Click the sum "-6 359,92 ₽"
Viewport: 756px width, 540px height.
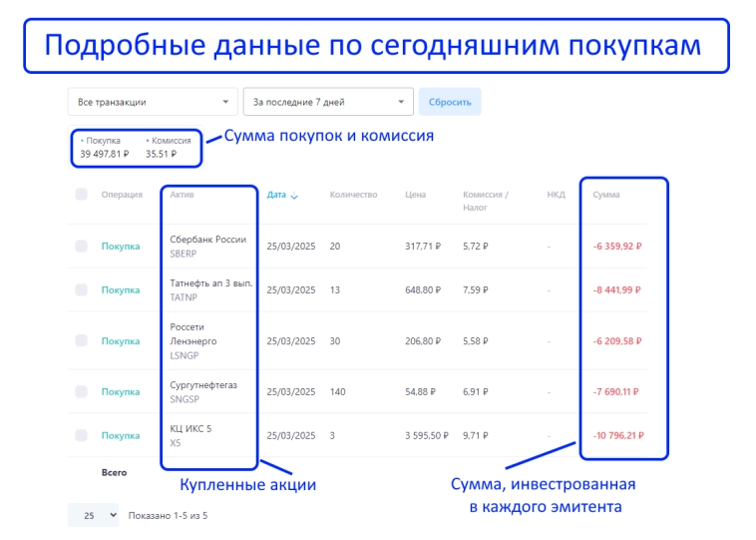coord(617,247)
